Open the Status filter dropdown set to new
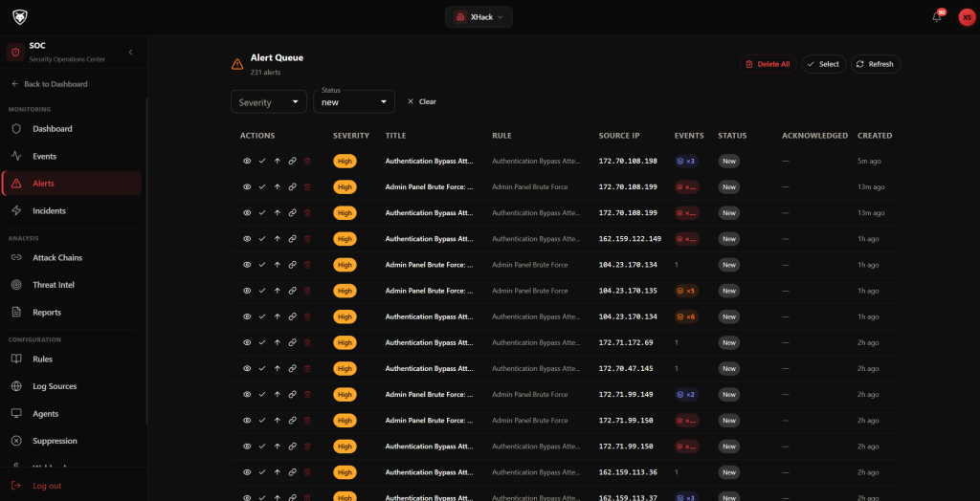980x501 pixels. click(x=354, y=101)
